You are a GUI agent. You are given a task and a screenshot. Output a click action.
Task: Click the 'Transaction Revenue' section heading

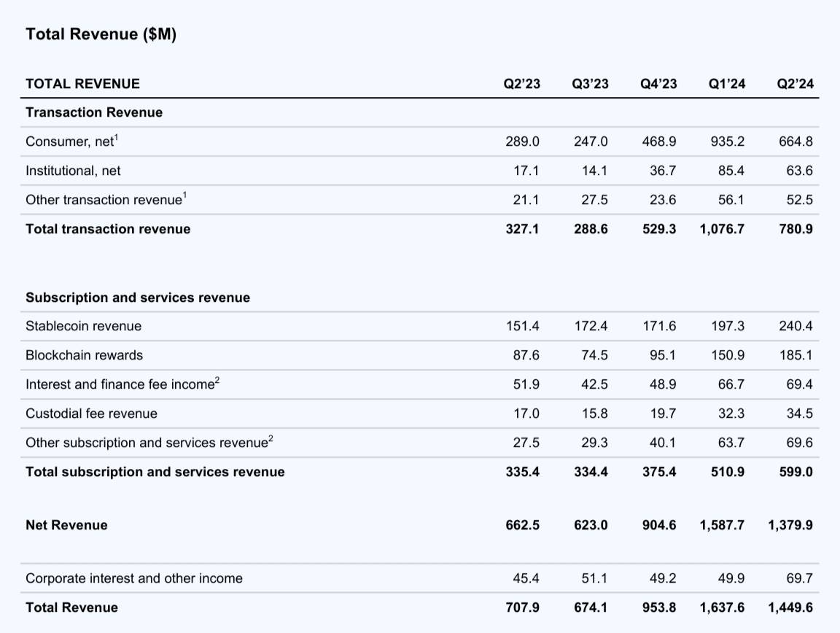pyautogui.click(x=94, y=112)
